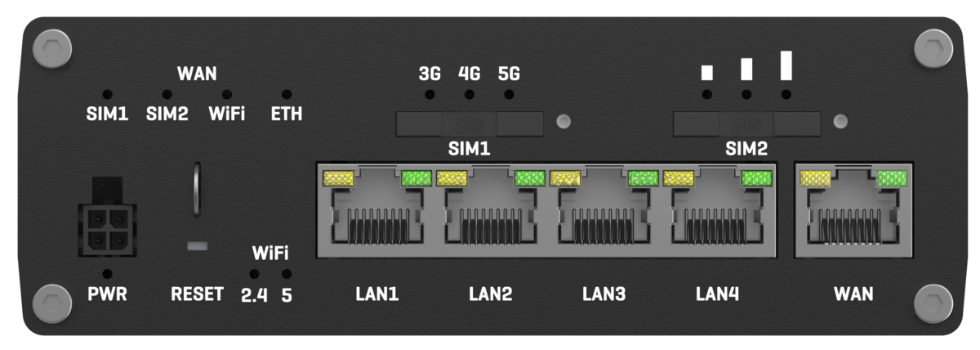This screenshot has width=980, height=350.
Task: Click the SIM1 card slot tray
Action: coord(470,123)
